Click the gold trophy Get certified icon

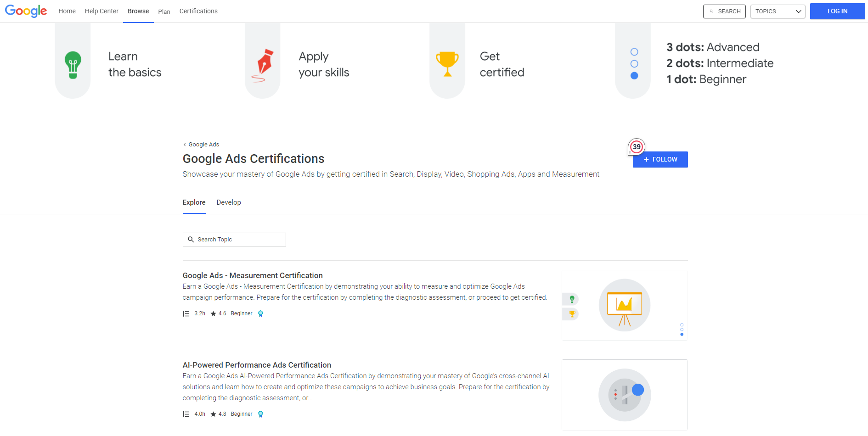(447, 64)
